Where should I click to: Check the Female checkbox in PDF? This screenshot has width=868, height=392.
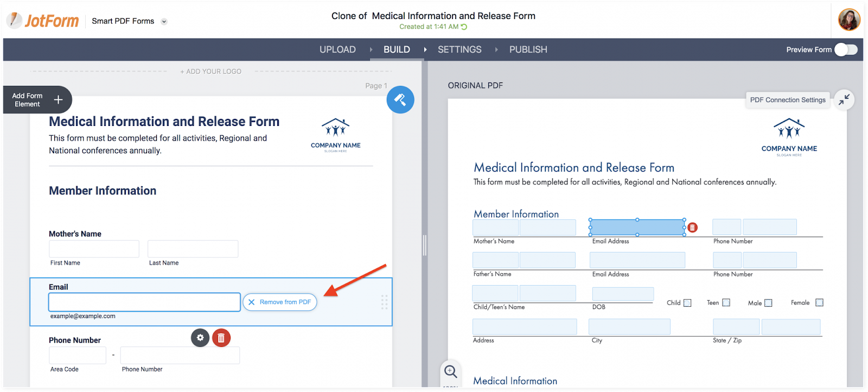(x=819, y=302)
